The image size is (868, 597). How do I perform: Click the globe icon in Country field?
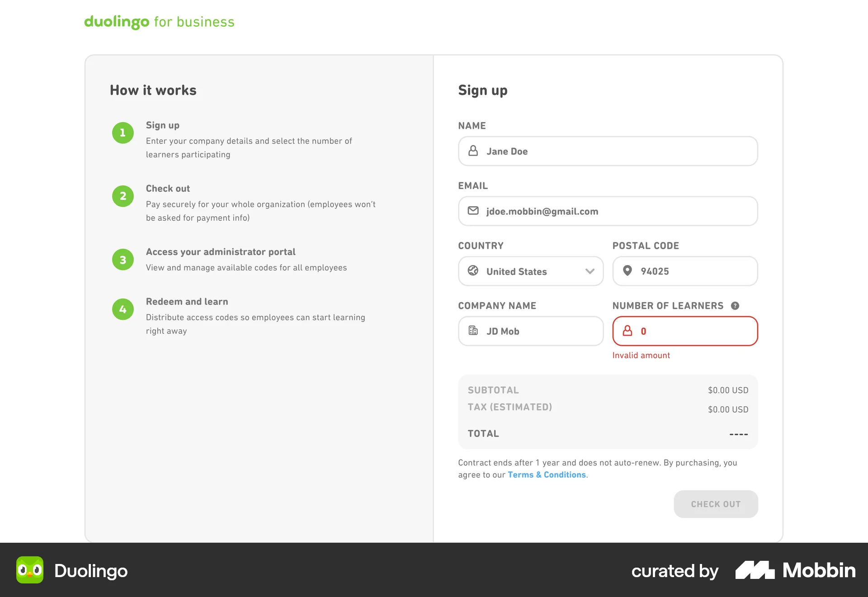point(473,271)
